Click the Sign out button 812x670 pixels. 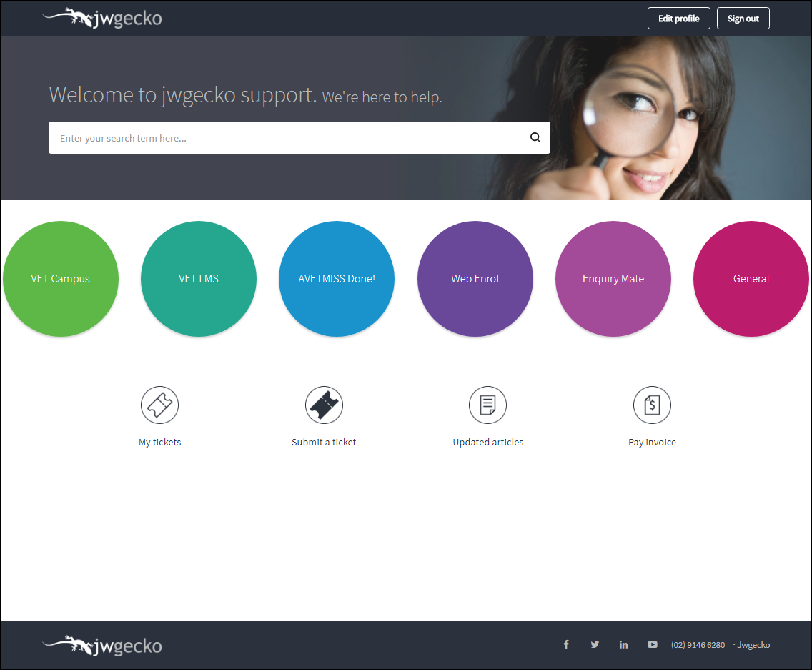743,19
